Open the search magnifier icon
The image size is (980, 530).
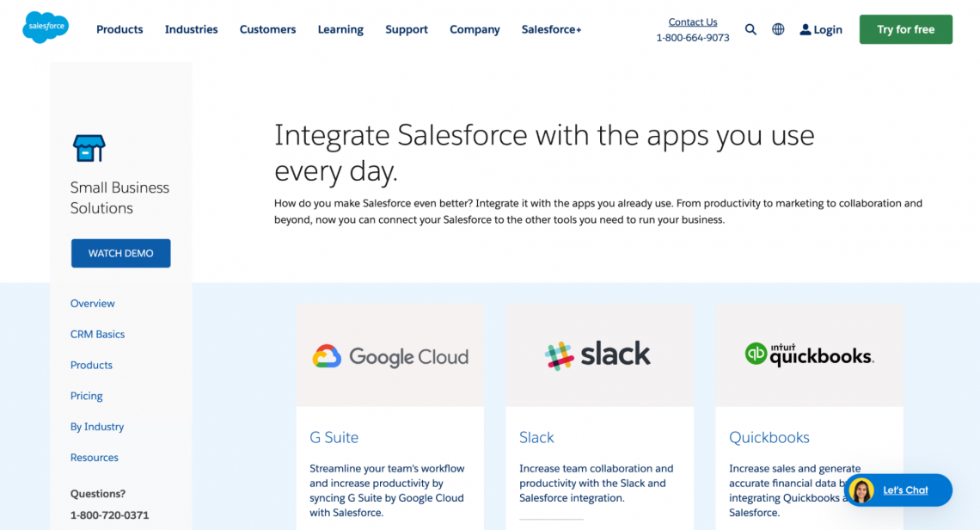point(750,29)
